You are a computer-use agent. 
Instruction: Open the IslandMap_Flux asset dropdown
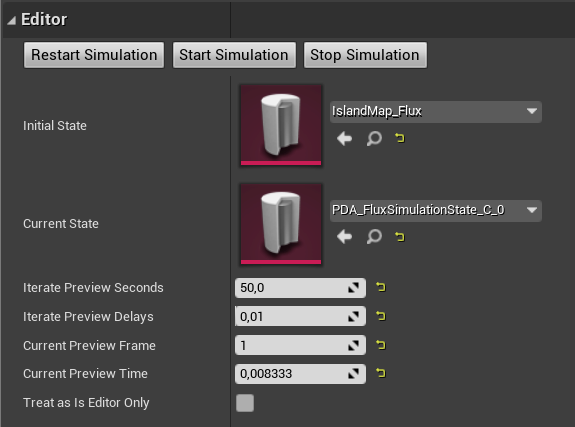click(436, 112)
